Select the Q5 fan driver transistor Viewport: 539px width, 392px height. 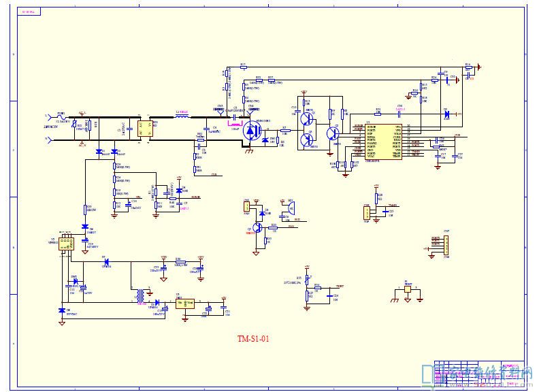(x=257, y=227)
